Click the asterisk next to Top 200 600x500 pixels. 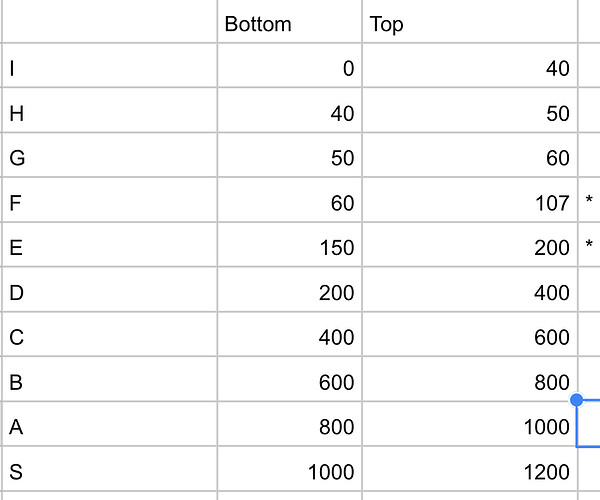(x=589, y=244)
